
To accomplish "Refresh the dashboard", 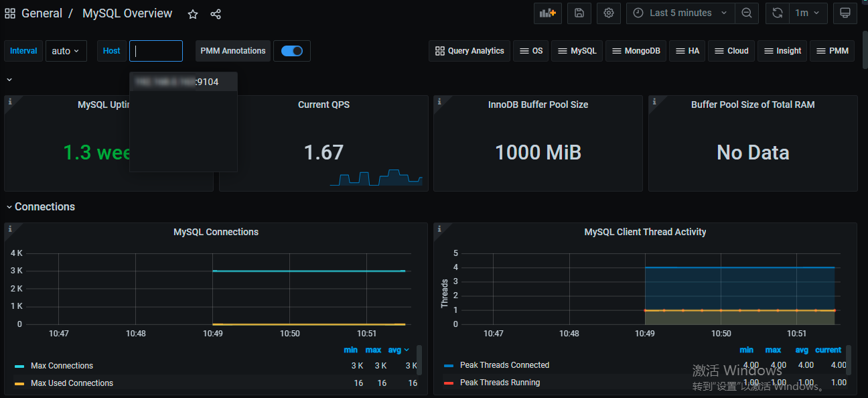I will [778, 13].
